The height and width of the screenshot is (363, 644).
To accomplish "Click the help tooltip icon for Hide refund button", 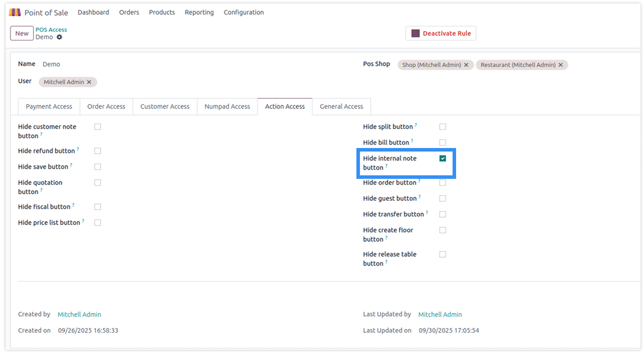I will point(78,149).
